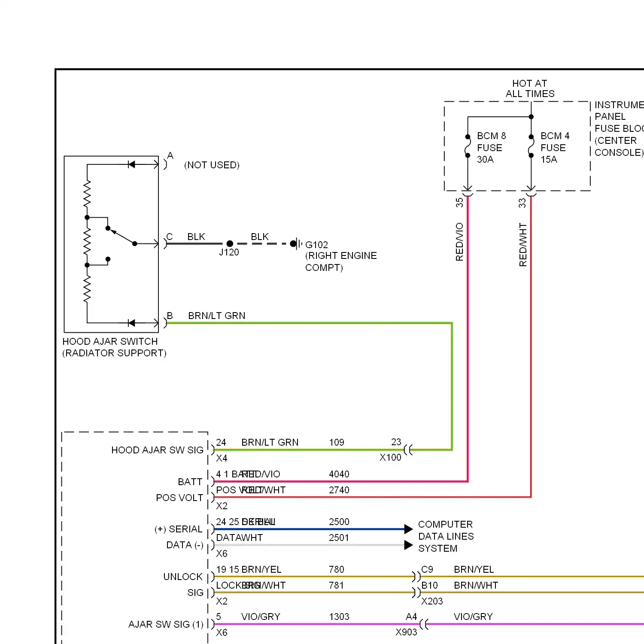Click circuit number 1303
This screenshot has width=644, height=644.
(x=339, y=617)
